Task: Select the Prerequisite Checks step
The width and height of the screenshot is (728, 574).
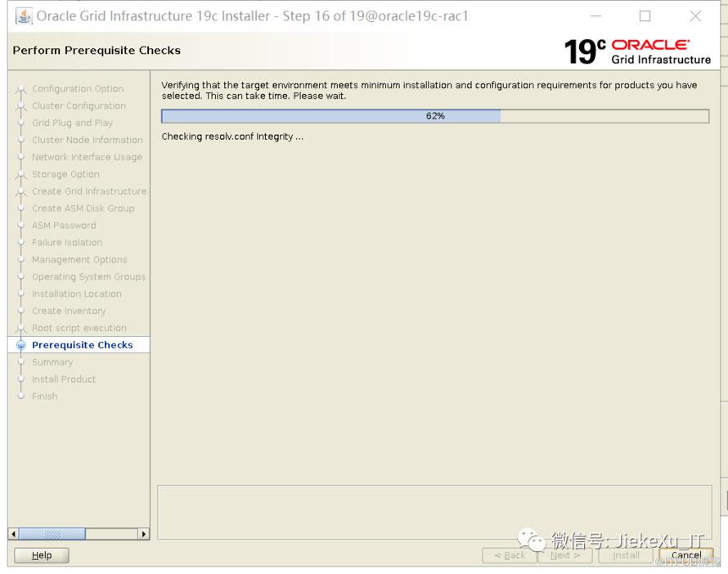Action: click(x=82, y=345)
